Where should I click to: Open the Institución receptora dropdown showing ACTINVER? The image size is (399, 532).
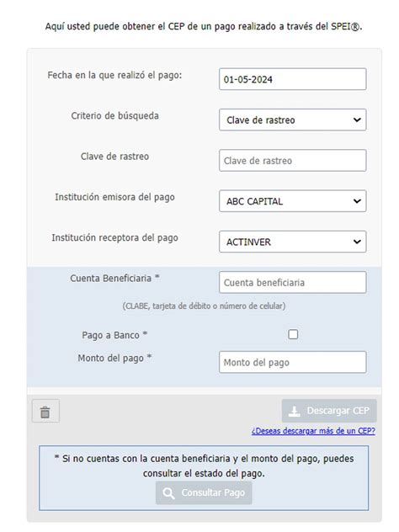point(292,242)
